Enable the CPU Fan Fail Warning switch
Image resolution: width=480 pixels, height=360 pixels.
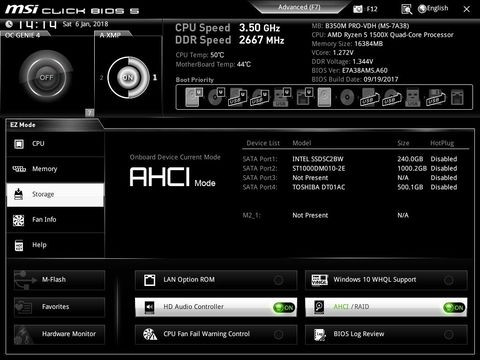pyautogui.click(x=278, y=334)
